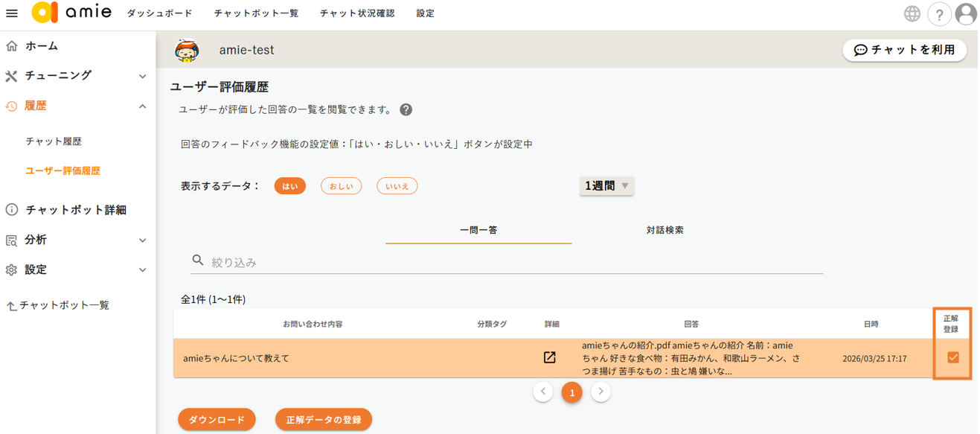Viewport: 980px width, 434px height.
Task: Uncheck the 正解登録 checkbox in the row
Action: click(952, 358)
